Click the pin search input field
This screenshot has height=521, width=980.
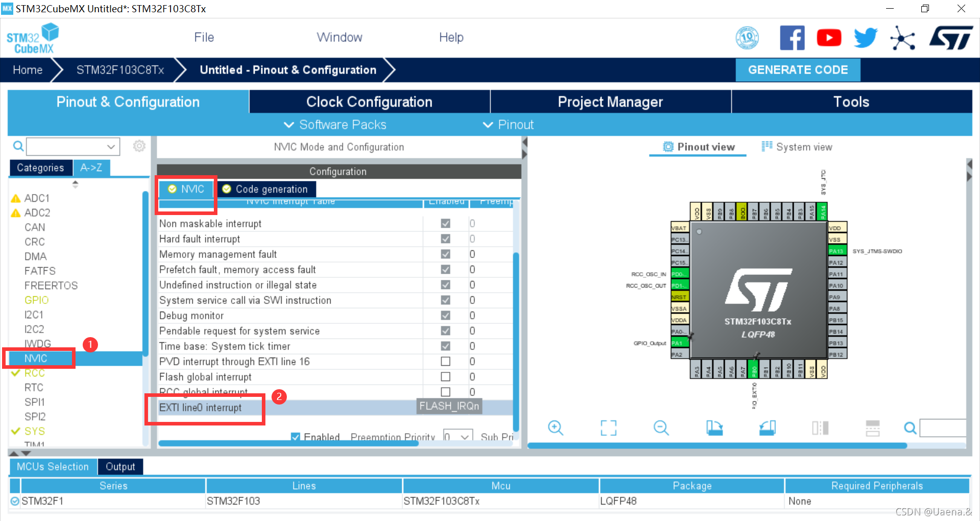(x=943, y=428)
